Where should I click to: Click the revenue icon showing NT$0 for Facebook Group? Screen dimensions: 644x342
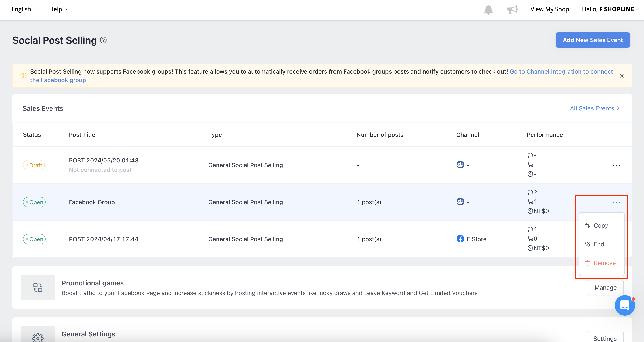pyautogui.click(x=530, y=211)
